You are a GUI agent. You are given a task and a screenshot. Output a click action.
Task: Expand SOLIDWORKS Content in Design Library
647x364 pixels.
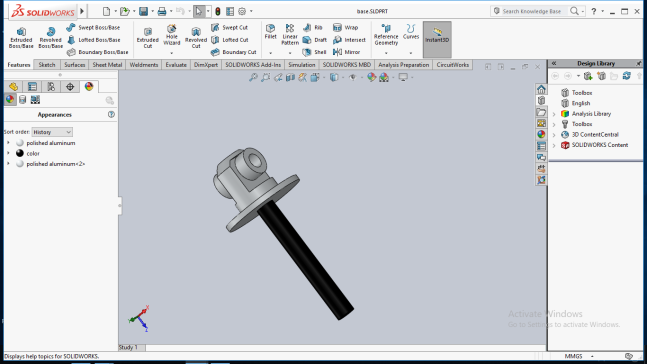click(554, 145)
